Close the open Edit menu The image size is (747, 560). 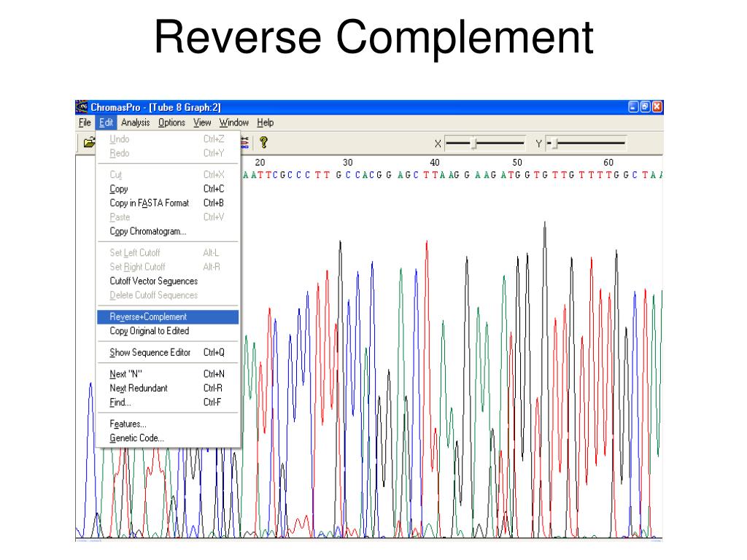tap(106, 122)
